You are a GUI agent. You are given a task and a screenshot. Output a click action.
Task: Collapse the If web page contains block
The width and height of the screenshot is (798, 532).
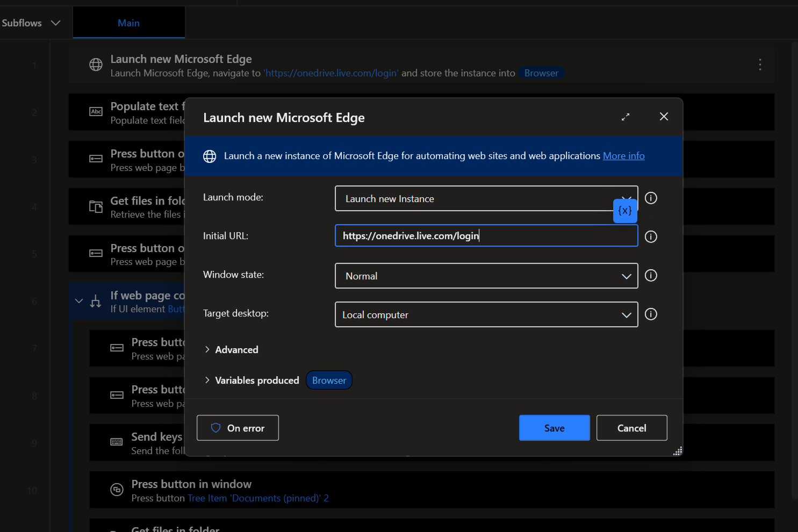pyautogui.click(x=79, y=301)
